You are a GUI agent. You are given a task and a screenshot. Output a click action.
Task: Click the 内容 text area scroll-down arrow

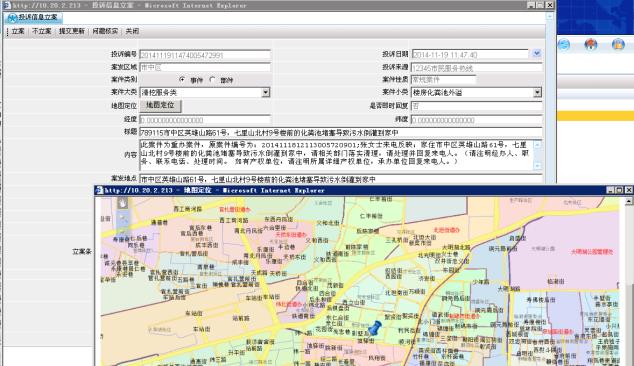point(537,166)
